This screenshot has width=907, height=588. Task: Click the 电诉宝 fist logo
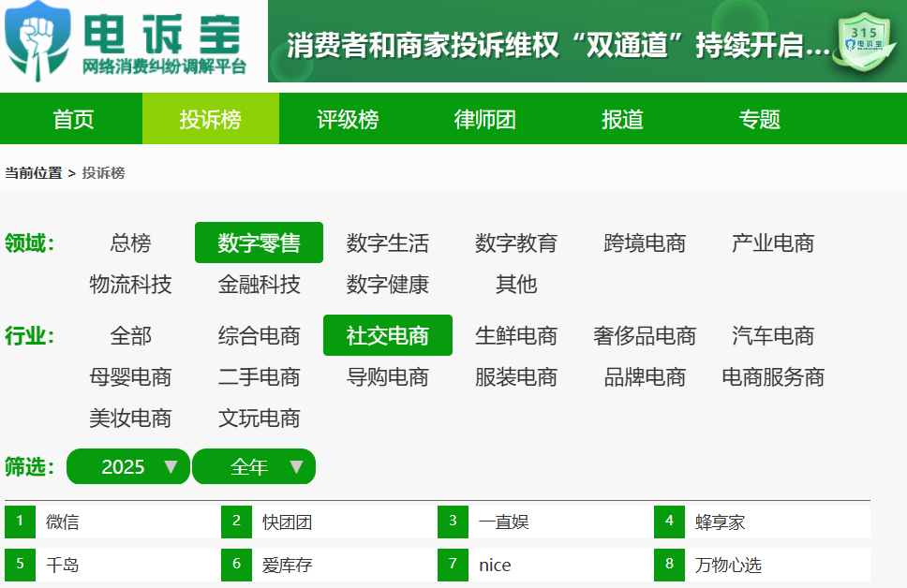36,37
